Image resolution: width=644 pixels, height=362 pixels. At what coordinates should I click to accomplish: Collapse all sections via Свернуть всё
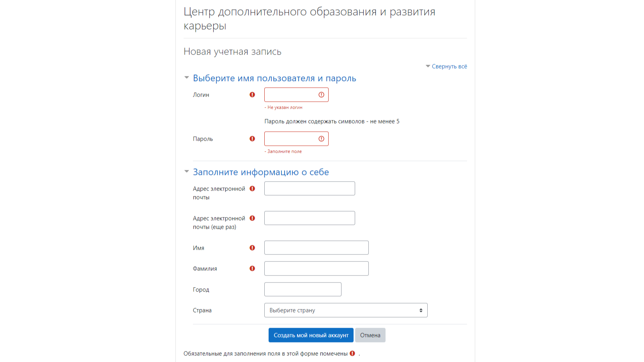[446, 66]
